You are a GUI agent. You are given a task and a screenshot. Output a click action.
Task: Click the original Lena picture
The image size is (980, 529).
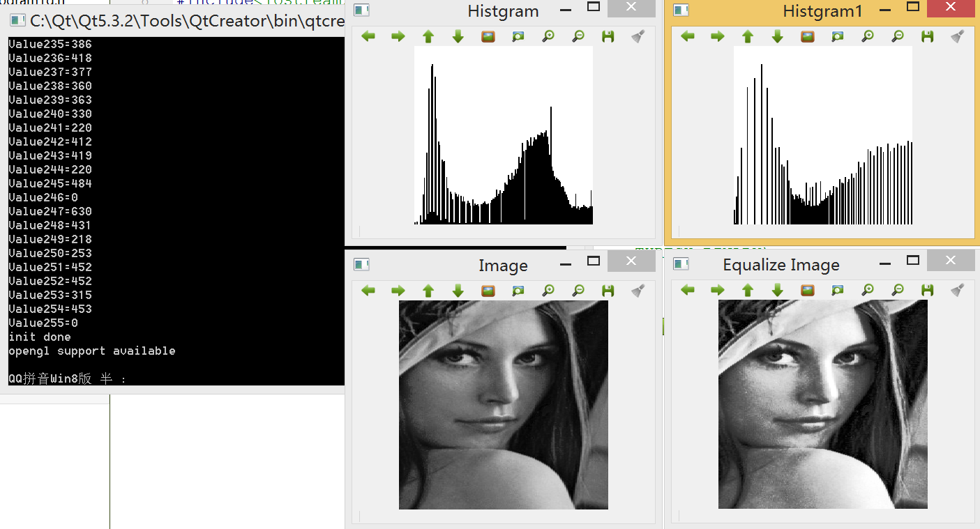(504, 405)
